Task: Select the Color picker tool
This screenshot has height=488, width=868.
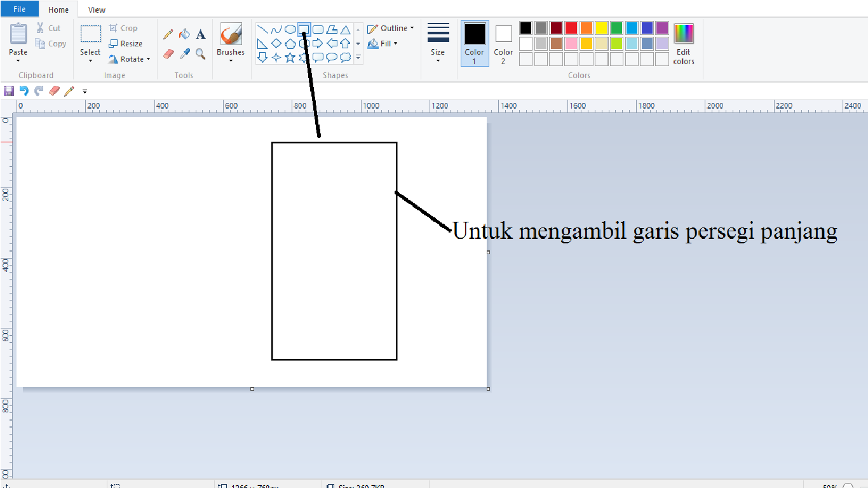Action: tap(184, 52)
